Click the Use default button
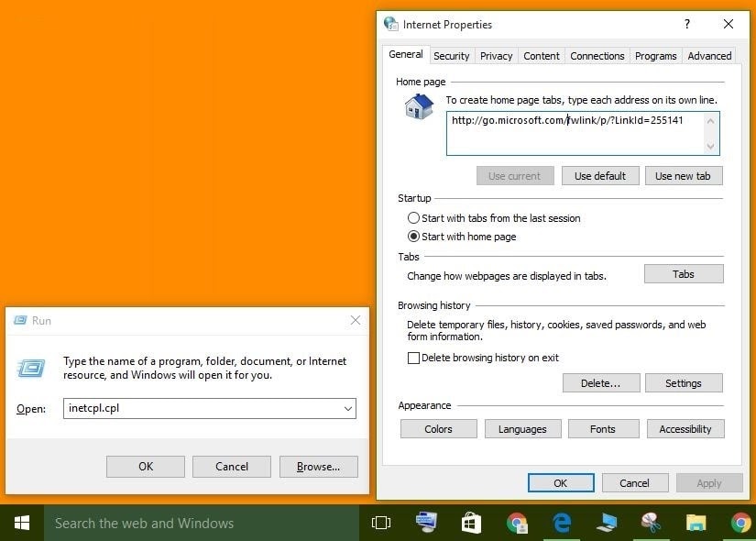 coord(599,176)
